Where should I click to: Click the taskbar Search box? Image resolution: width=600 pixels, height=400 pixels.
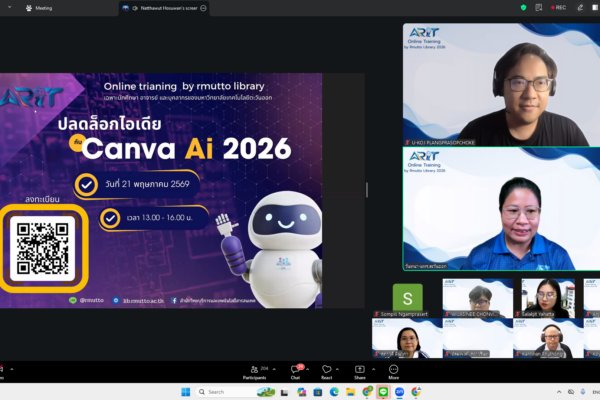(x=236, y=392)
